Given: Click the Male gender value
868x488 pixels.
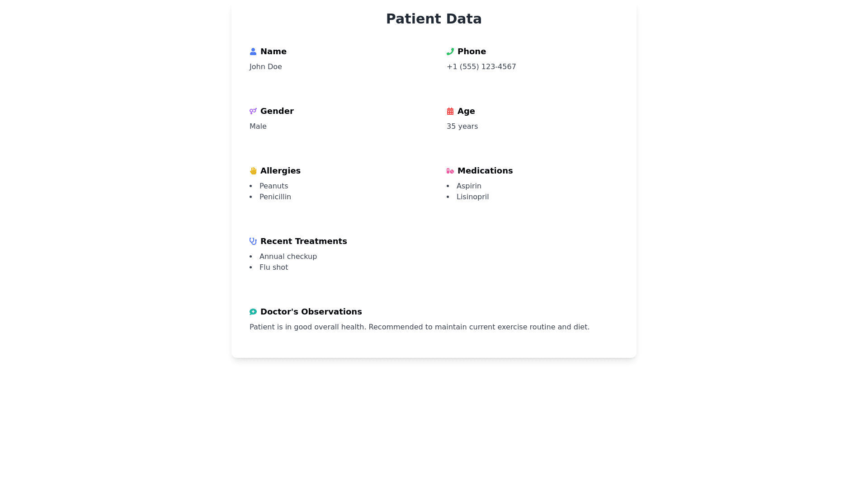Looking at the screenshot, I should [258, 127].
